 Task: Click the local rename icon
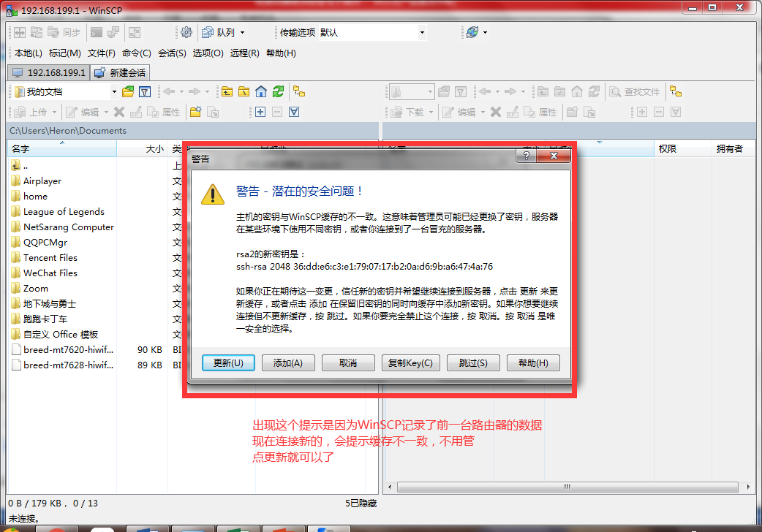tap(135, 113)
